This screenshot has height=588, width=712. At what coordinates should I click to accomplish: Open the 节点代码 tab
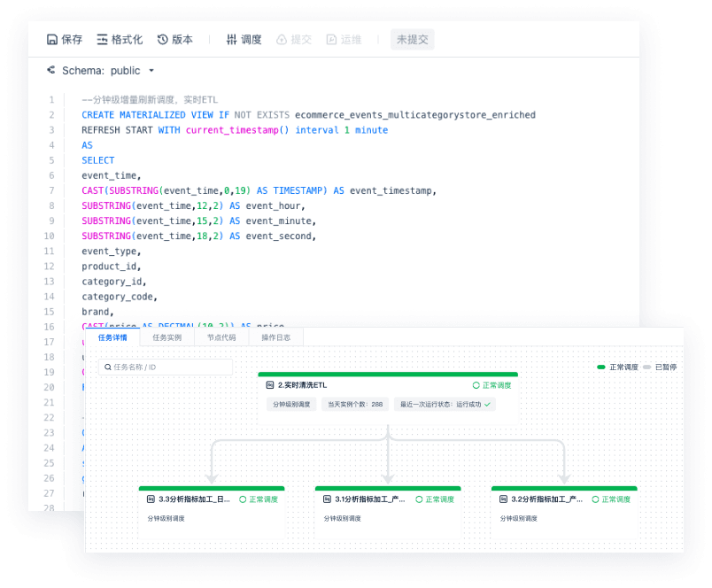(x=221, y=337)
